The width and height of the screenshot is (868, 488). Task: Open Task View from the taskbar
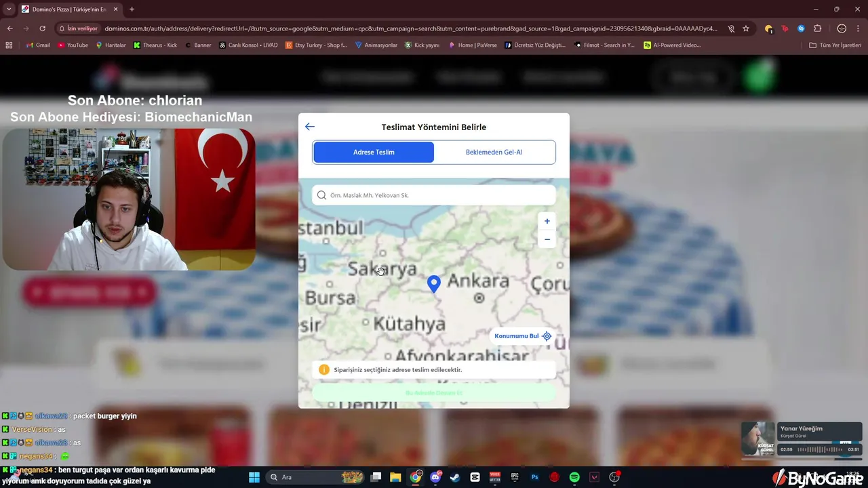click(376, 477)
